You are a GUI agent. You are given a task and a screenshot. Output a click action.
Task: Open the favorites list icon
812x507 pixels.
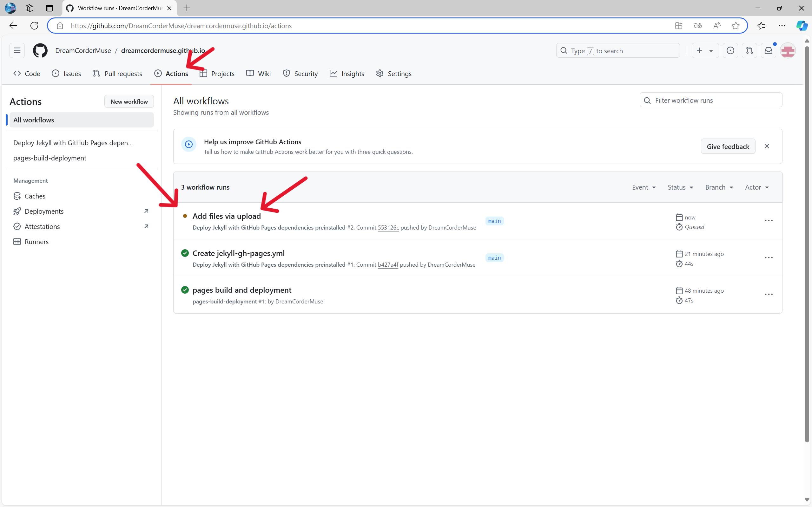click(x=761, y=26)
